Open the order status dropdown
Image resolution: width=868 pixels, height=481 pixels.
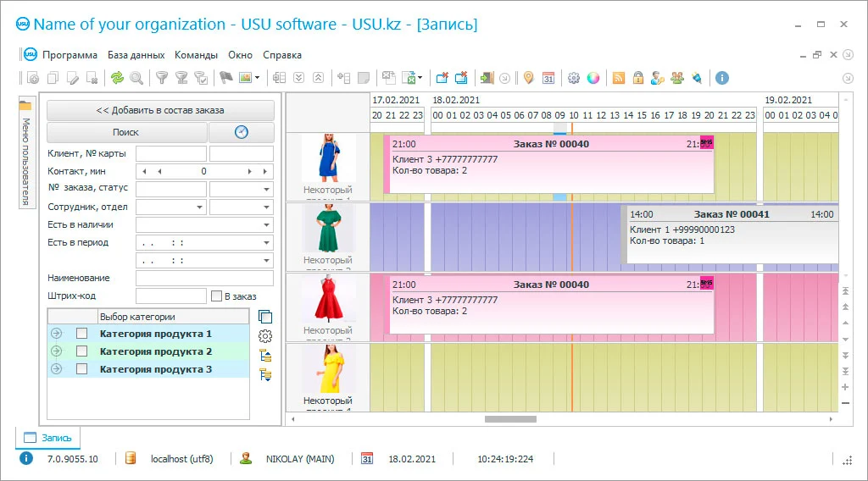click(x=266, y=189)
